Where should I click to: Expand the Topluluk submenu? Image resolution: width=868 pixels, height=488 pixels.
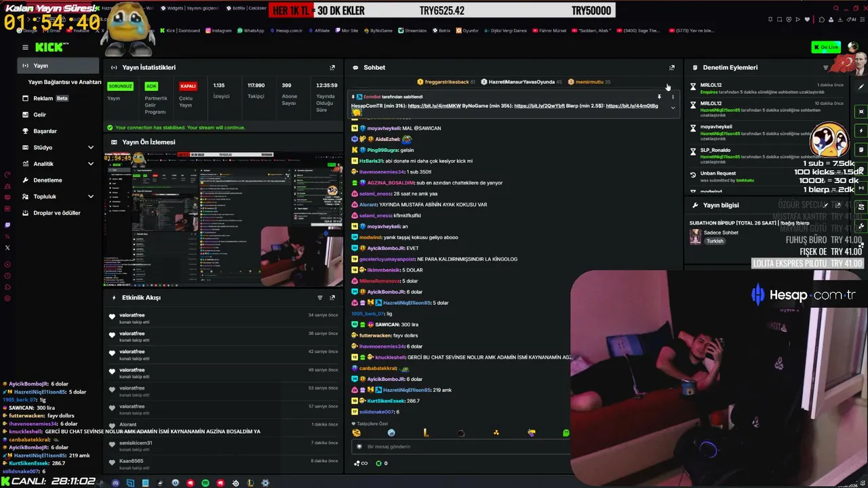91,197
